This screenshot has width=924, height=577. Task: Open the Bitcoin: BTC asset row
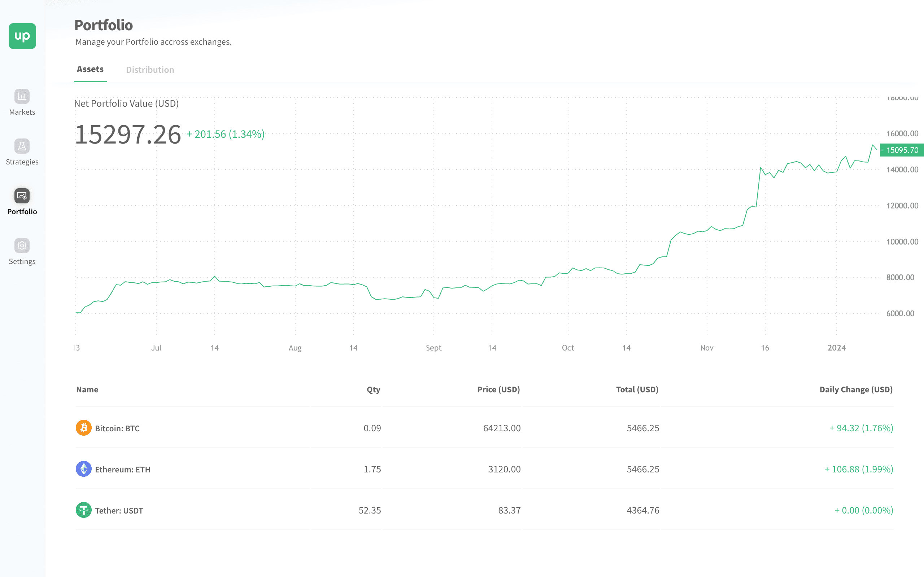pos(117,428)
